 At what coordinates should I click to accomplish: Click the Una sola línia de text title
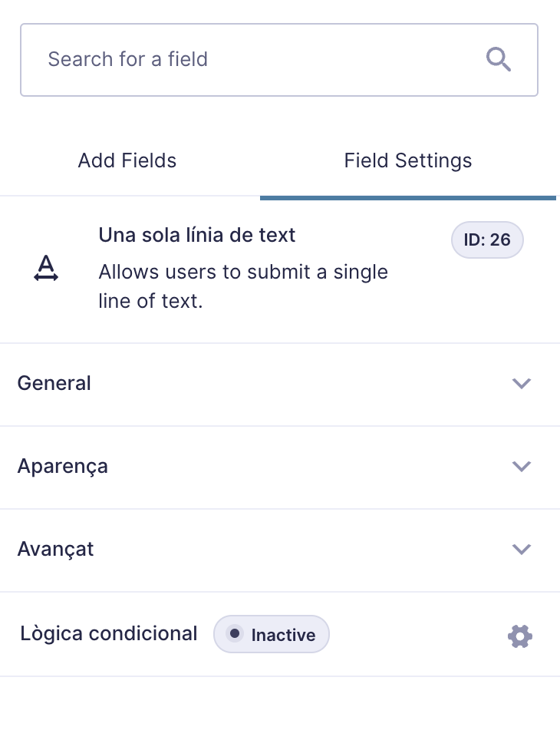(x=196, y=235)
